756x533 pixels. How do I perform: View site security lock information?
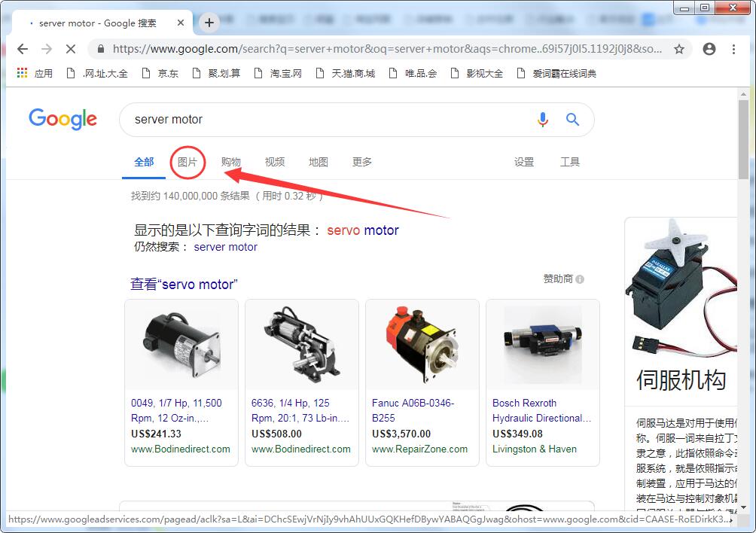(x=101, y=49)
